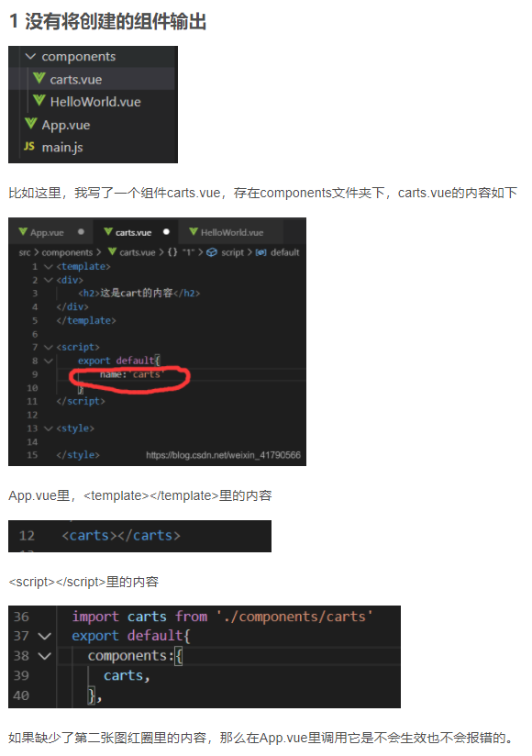Fold the export default block on line 37
532x756 pixels.
tap(44, 637)
